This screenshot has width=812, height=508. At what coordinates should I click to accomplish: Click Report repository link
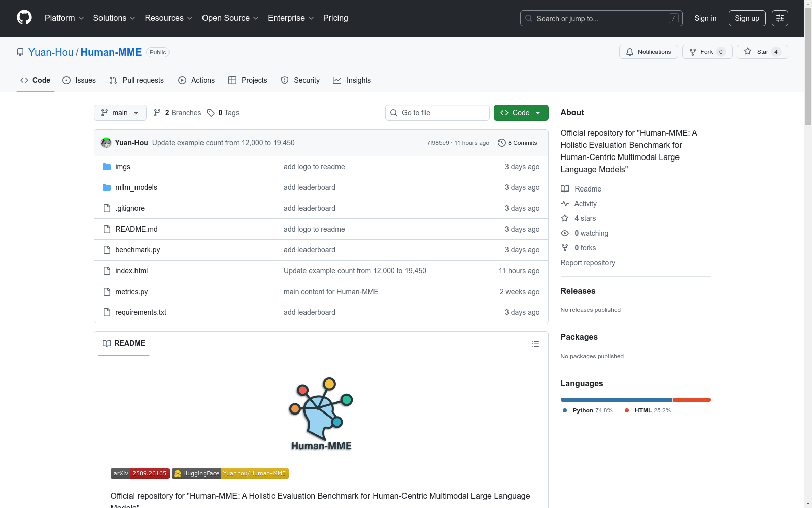click(x=588, y=263)
